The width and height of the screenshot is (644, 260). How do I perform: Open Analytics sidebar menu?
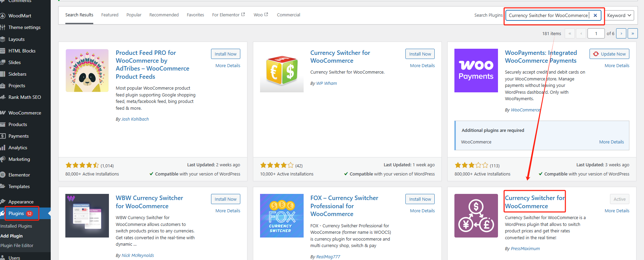tap(18, 148)
